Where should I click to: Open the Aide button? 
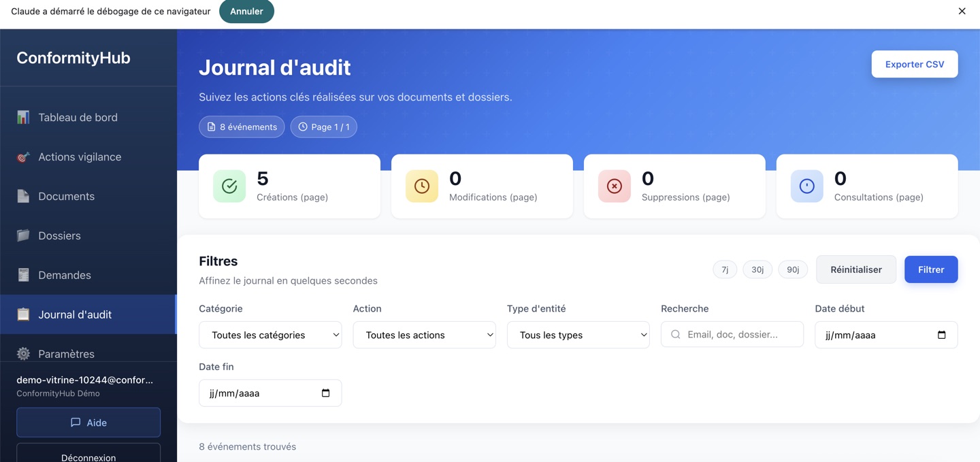click(x=88, y=423)
